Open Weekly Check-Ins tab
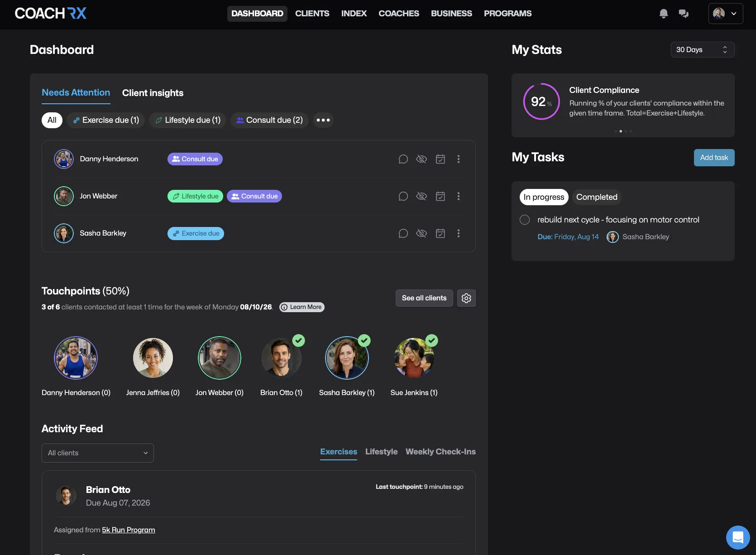The width and height of the screenshot is (756, 555). (x=440, y=452)
